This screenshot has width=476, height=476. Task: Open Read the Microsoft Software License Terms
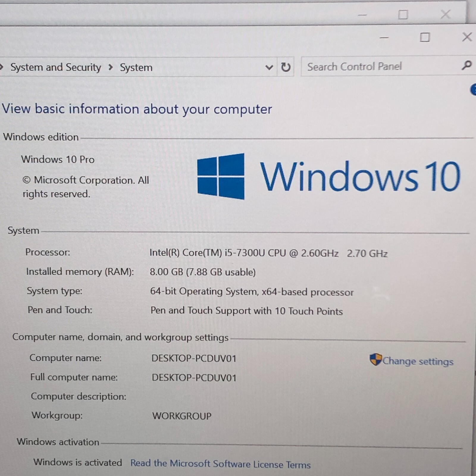tap(220, 464)
